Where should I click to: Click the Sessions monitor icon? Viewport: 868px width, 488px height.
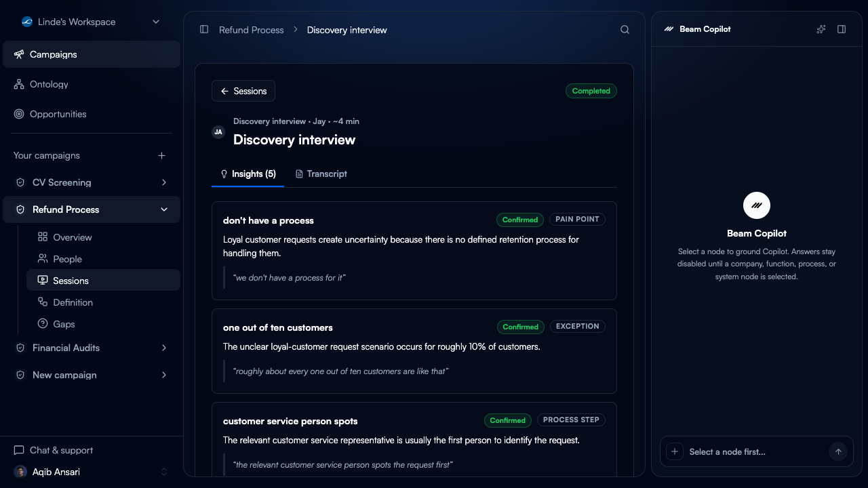[x=43, y=280]
